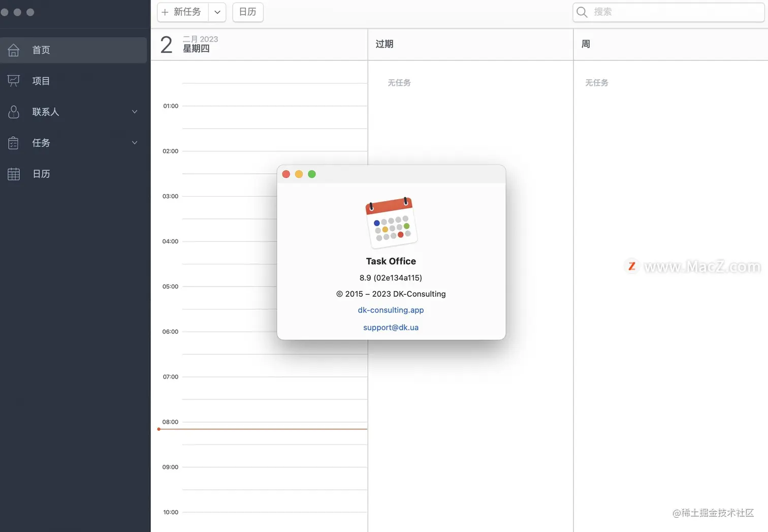Click the 05:00 time slot label
This screenshot has width=768, height=532.
point(171,287)
